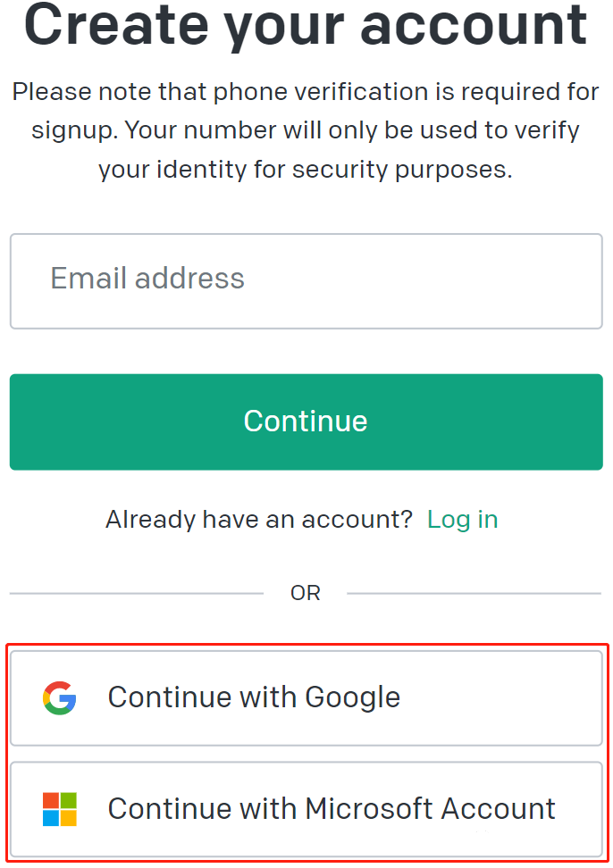Click the phone verification notice text
This screenshot has width=613, height=868.
tap(306, 129)
